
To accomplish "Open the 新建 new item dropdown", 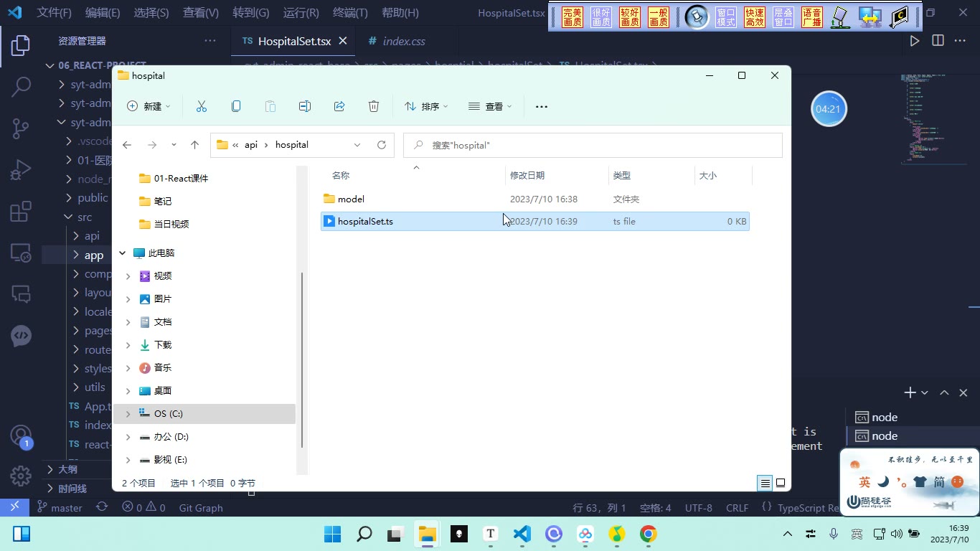I will (x=149, y=106).
